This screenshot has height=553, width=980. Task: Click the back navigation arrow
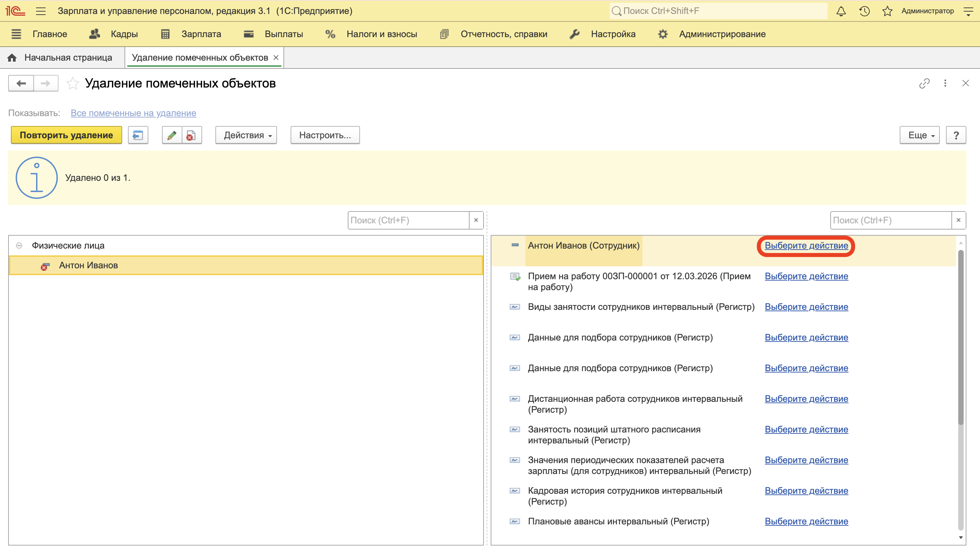click(21, 83)
